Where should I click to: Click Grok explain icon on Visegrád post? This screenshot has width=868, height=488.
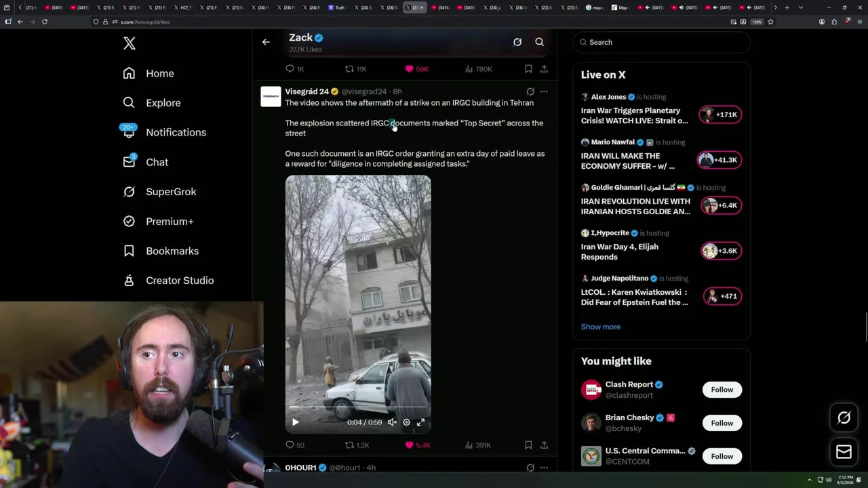[x=530, y=91]
